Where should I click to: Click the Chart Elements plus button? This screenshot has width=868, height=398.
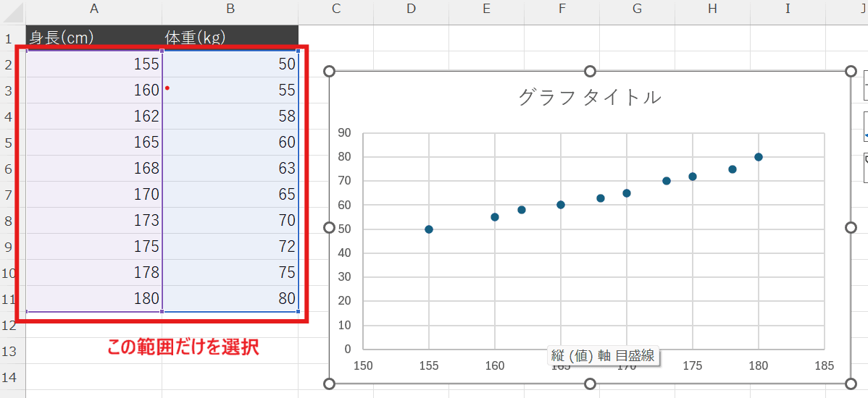[865, 85]
